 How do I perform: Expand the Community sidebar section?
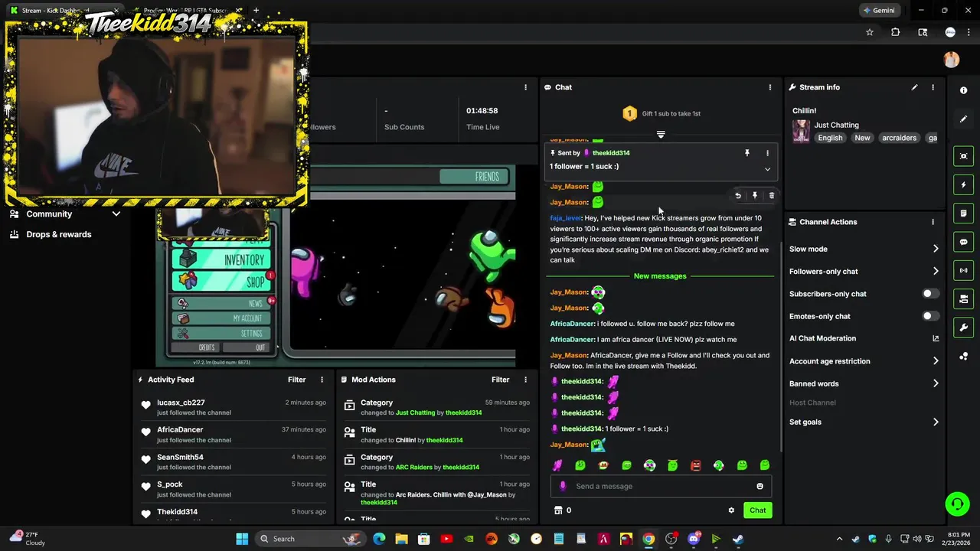(116, 214)
